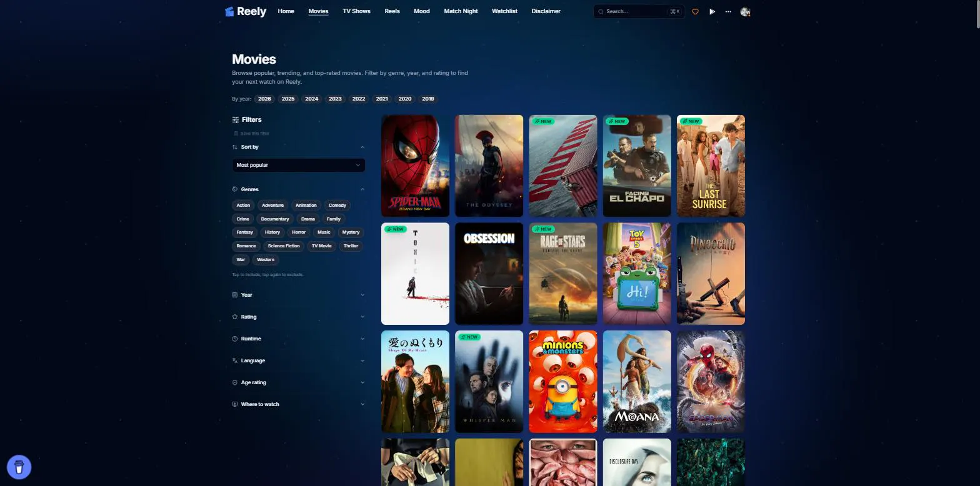Click the clock icon beside Runtime
980x486 pixels.
235,339
